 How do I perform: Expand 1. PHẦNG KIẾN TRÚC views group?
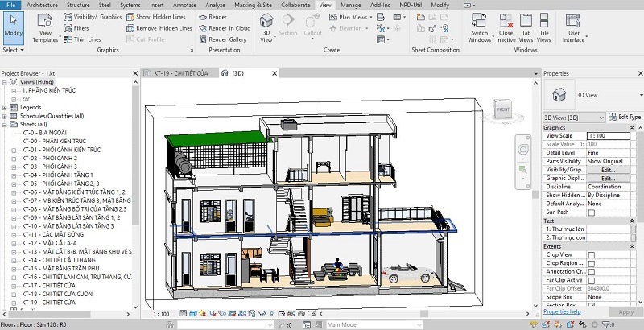(14, 90)
